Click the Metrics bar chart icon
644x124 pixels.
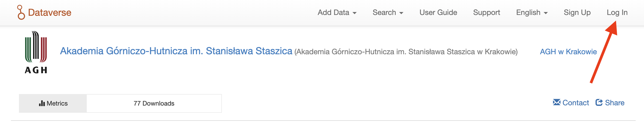[x=42, y=103]
